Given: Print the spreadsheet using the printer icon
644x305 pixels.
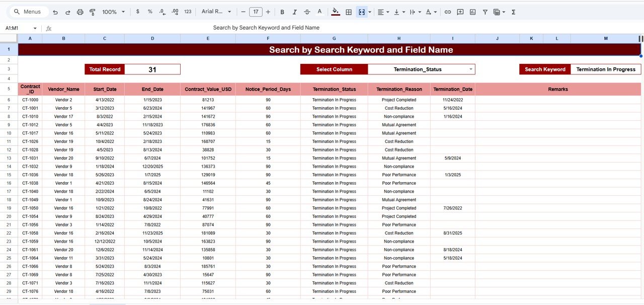Looking at the screenshot, I should [x=80, y=12].
